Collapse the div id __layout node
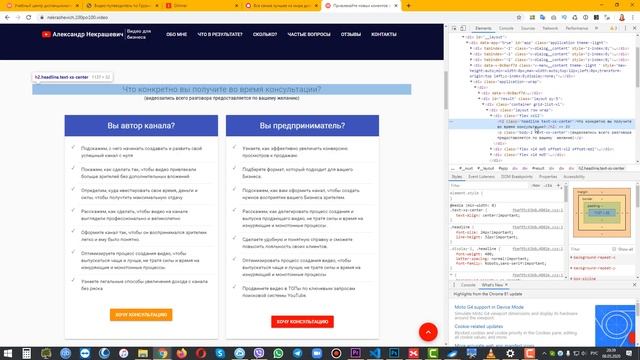The width and height of the screenshot is (640, 360). 463,37
